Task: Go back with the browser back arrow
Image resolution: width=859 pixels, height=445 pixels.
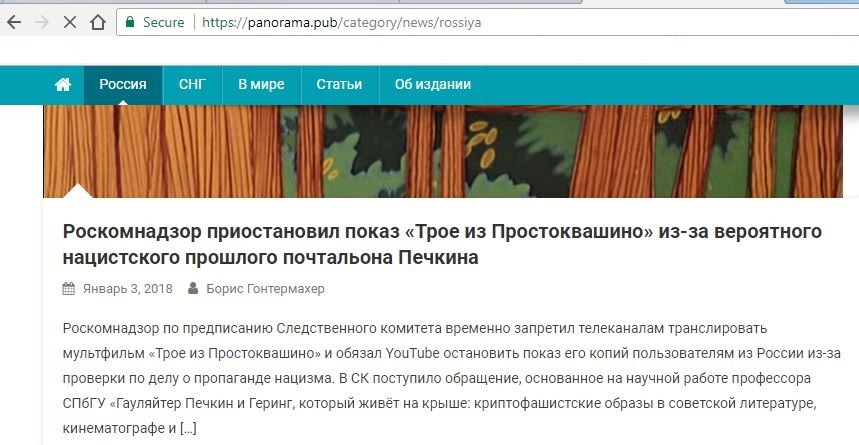Action: [x=14, y=22]
